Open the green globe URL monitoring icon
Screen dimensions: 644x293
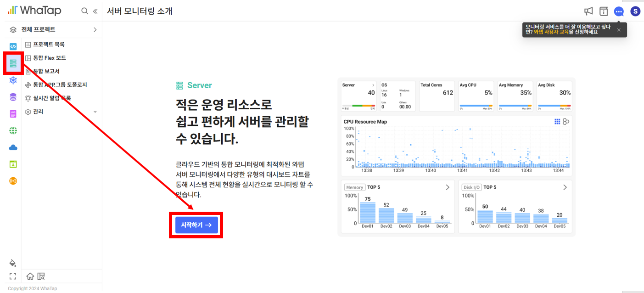[x=13, y=131]
